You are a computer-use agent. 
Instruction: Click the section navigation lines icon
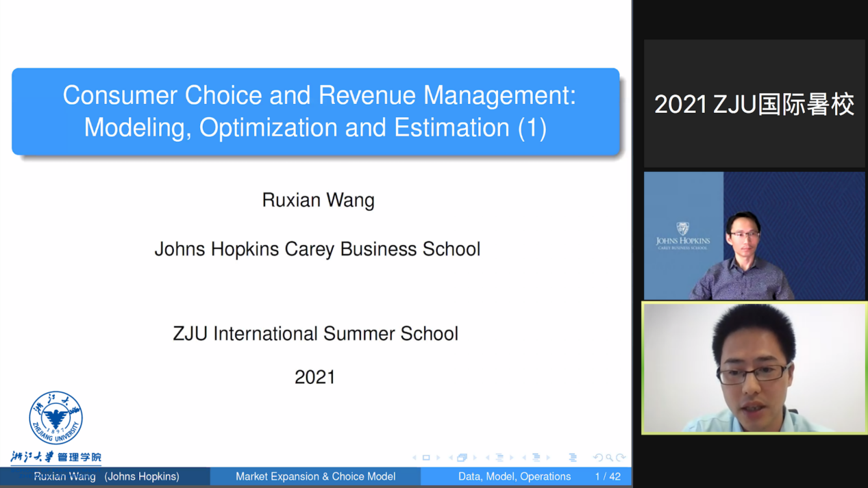coord(536,458)
